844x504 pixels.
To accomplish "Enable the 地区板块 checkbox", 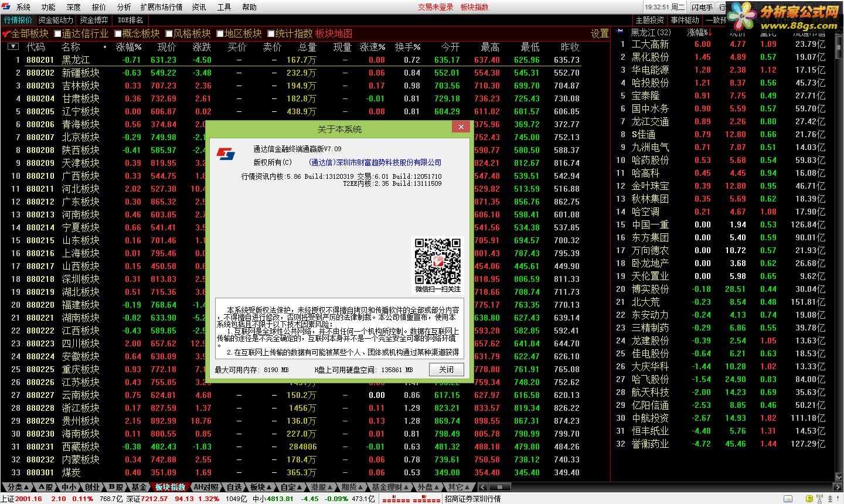I will [220, 33].
